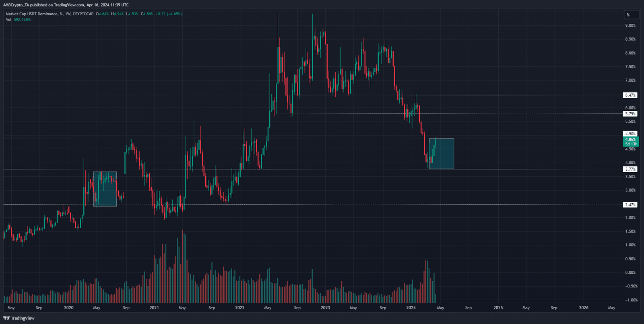The height and width of the screenshot is (324, 644).
Task: Click the 8.00% tick on price axis
Action: tap(630, 53)
